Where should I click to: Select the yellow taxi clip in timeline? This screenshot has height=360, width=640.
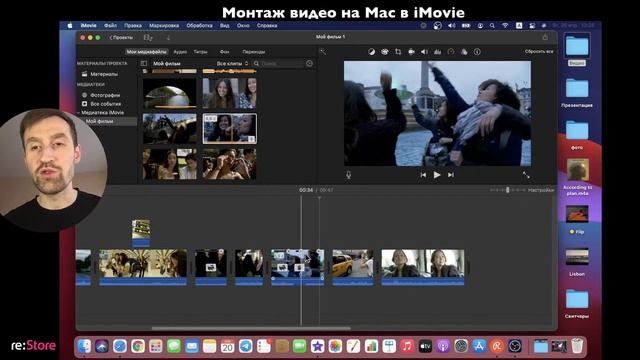pyautogui.click(x=353, y=267)
